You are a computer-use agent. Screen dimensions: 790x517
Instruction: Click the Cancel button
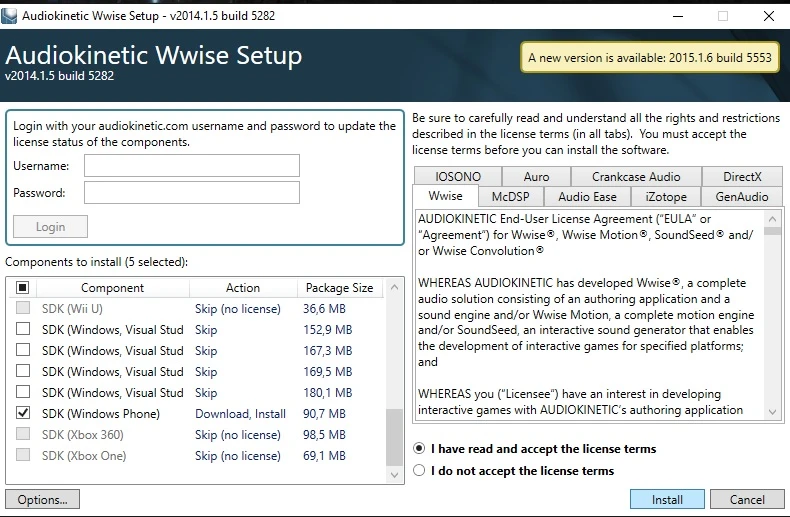[x=747, y=499]
